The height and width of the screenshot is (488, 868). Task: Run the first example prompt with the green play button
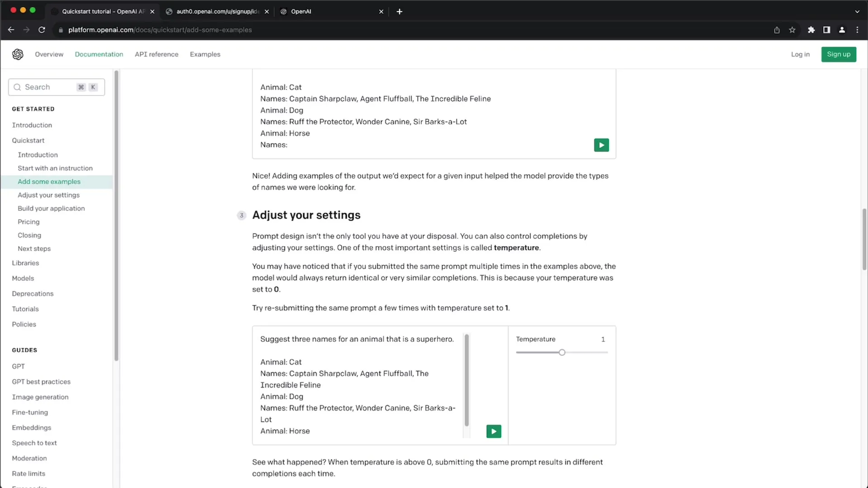point(601,145)
